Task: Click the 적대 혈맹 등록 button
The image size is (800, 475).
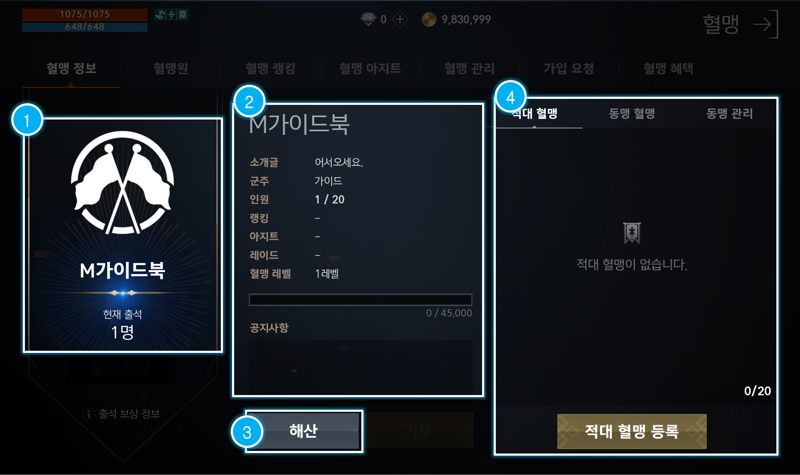Action: tap(632, 432)
